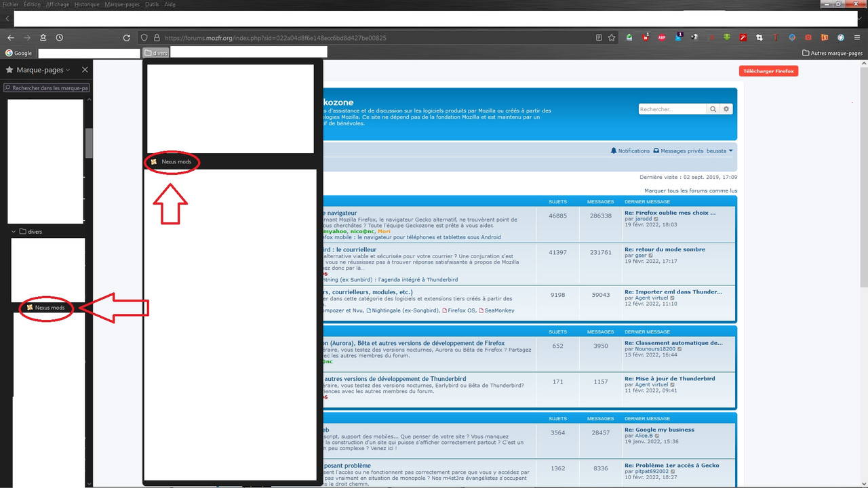868x488 pixels.
Task: Click the tracking protection shield icon
Action: [x=144, y=38]
